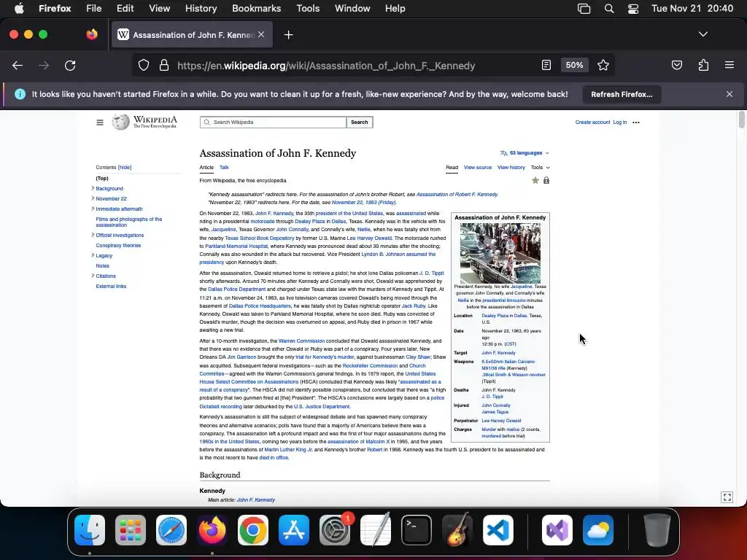Image resolution: width=747 pixels, height=560 pixels.
Task: Open the 53 languages dropdown
Action: click(x=525, y=153)
